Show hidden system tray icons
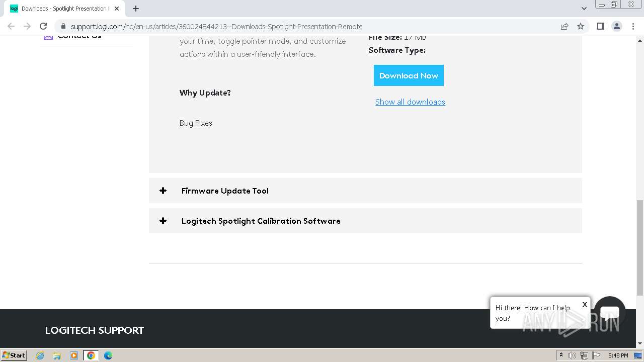This screenshot has width=644, height=362. click(561, 355)
